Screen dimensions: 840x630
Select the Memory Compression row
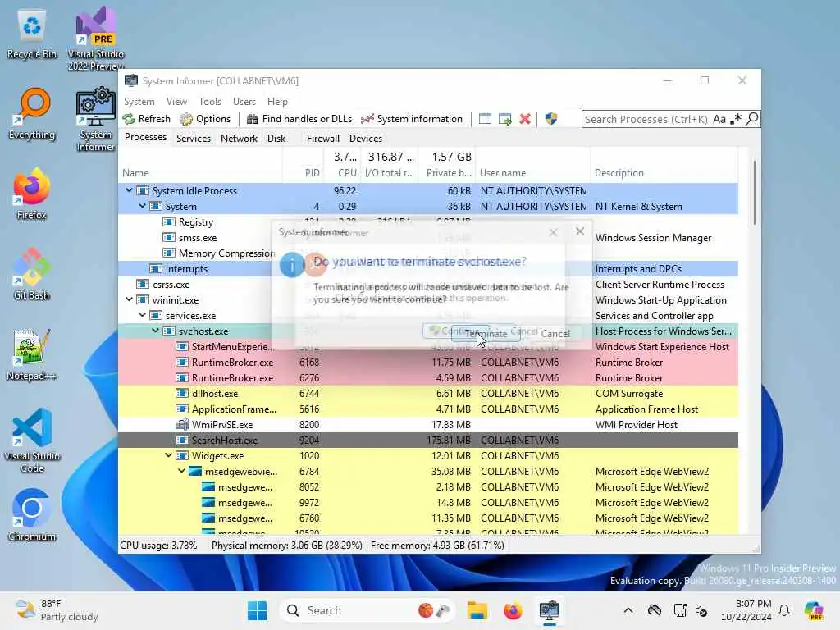tap(427, 253)
